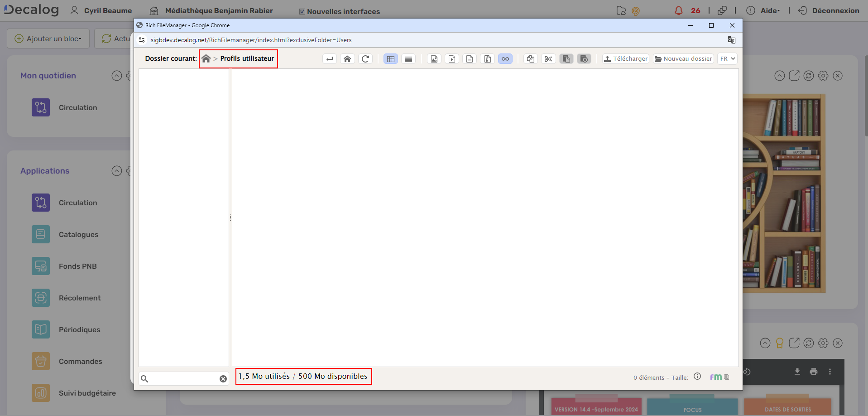Open the notifications bell
The image size is (868, 416).
(678, 11)
